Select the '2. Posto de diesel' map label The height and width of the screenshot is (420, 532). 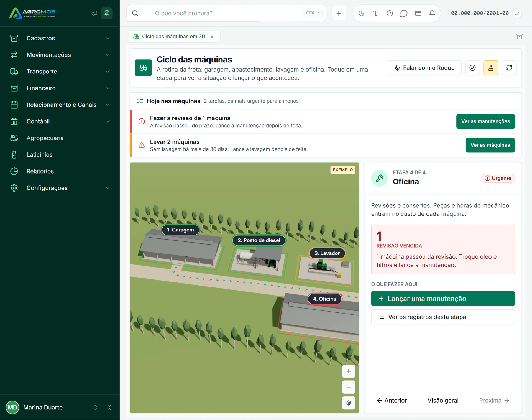click(259, 240)
